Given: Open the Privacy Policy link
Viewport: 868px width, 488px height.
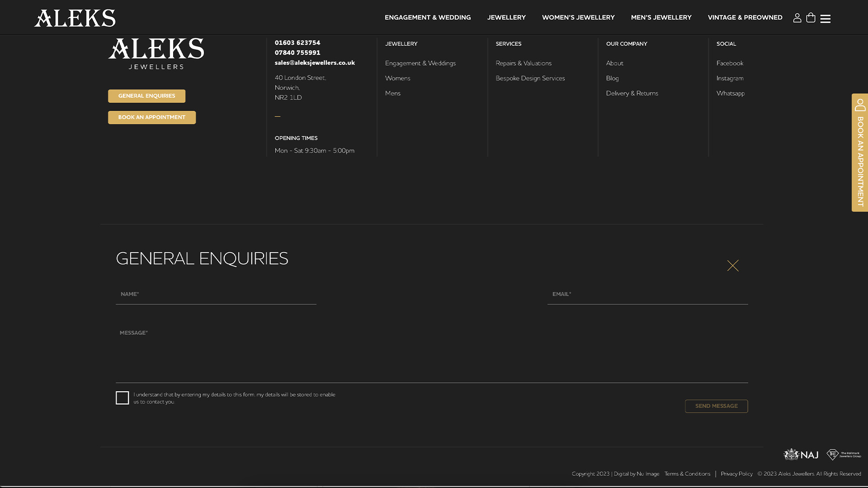Looking at the screenshot, I should tap(736, 474).
